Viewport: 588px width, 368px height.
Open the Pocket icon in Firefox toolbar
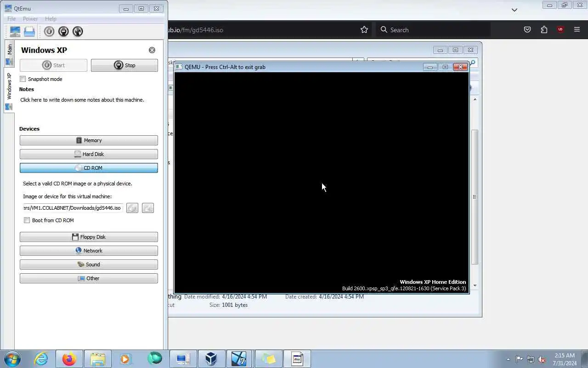pyautogui.click(x=527, y=30)
